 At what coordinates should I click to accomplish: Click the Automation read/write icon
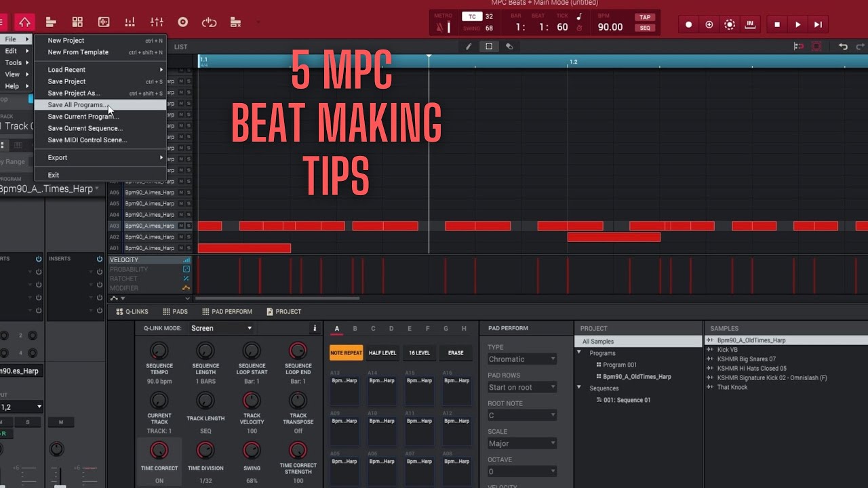(x=730, y=24)
